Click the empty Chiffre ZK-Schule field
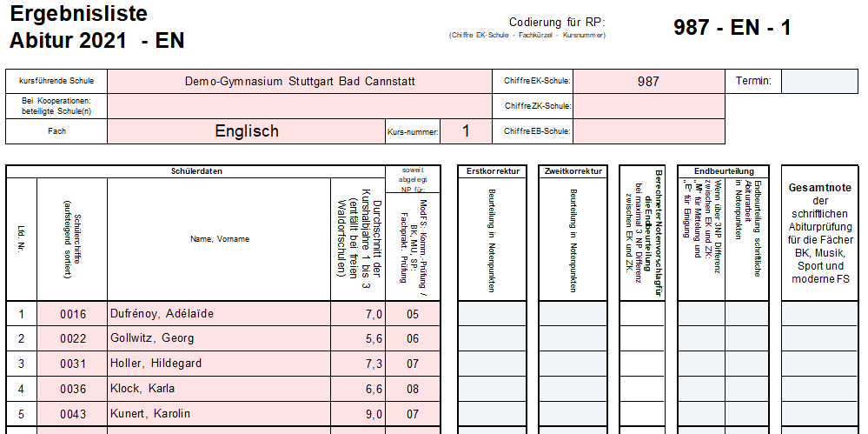The width and height of the screenshot is (868, 434). point(648,106)
